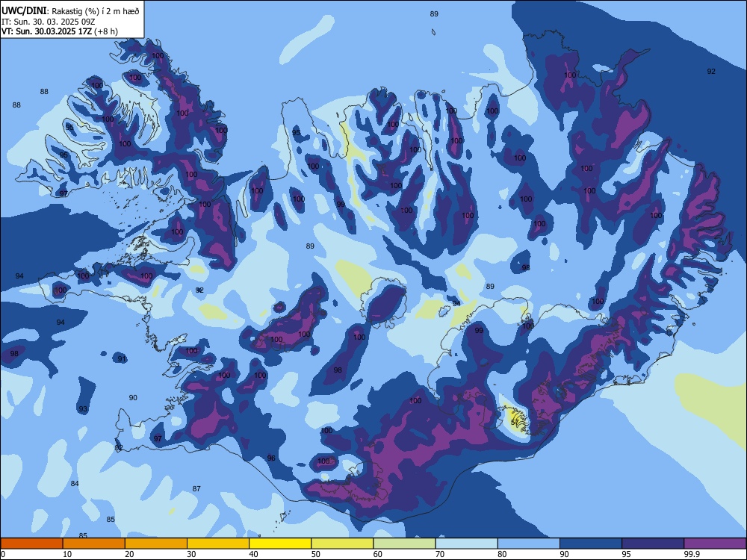The height and width of the screenshot is (560, 747).
Task: Click the '96' humidity value on the map
Action: coord(271,458)
